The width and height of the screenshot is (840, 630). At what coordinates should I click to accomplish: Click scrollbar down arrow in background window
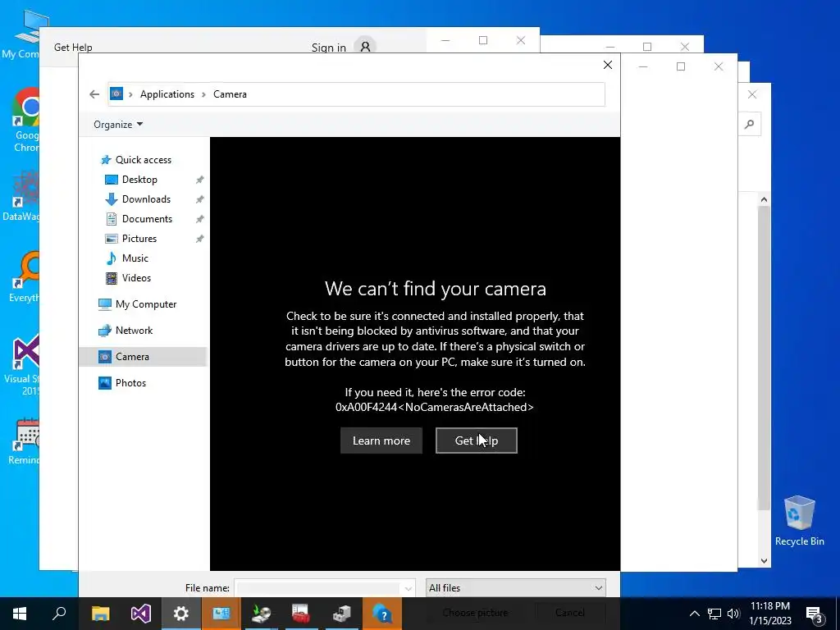[764, 561]
